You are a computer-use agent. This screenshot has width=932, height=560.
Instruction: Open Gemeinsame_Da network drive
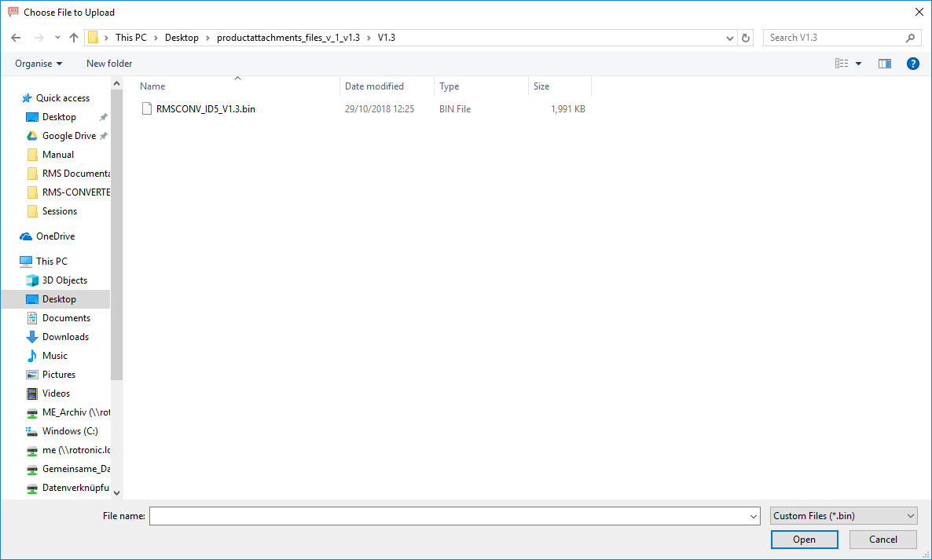pyautogui.click(x=68, y=469)
